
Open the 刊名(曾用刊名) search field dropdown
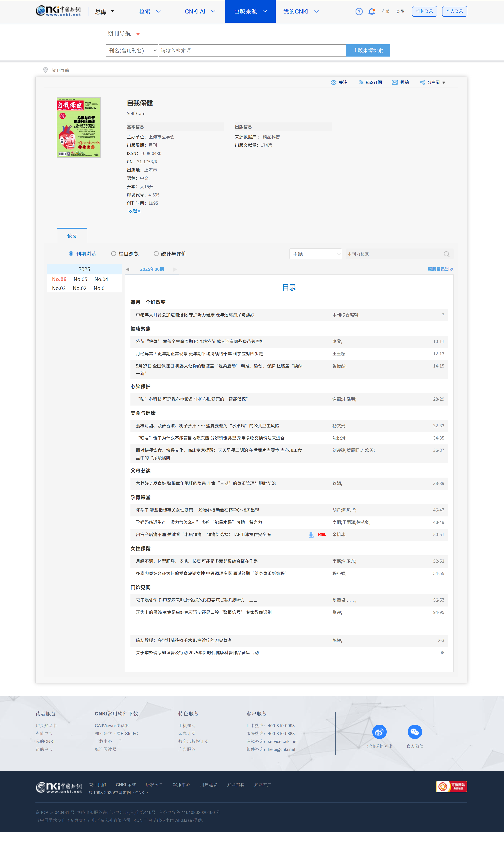(132, 51)
